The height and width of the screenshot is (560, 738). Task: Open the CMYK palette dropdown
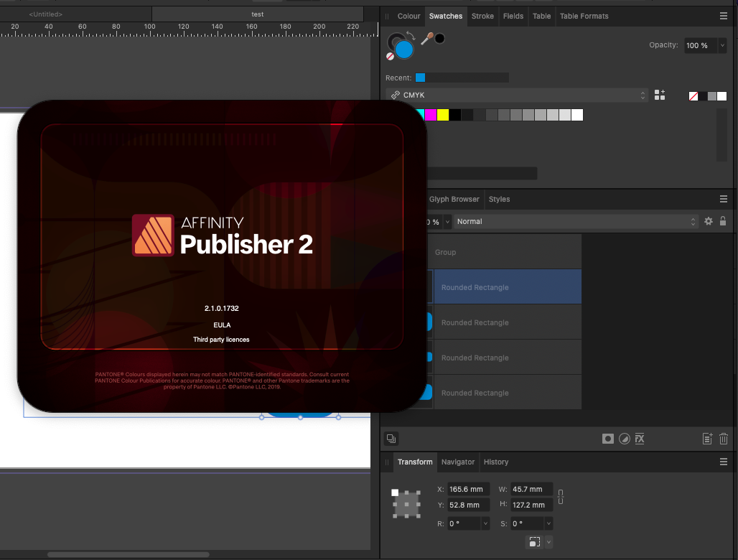click(x=517, y=95)
